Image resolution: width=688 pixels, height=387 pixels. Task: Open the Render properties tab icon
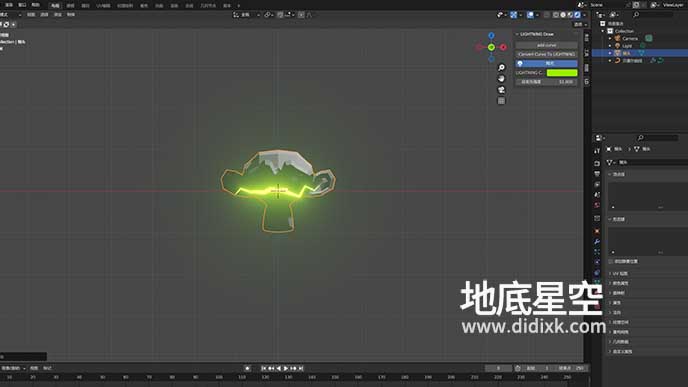pos(597,163)
